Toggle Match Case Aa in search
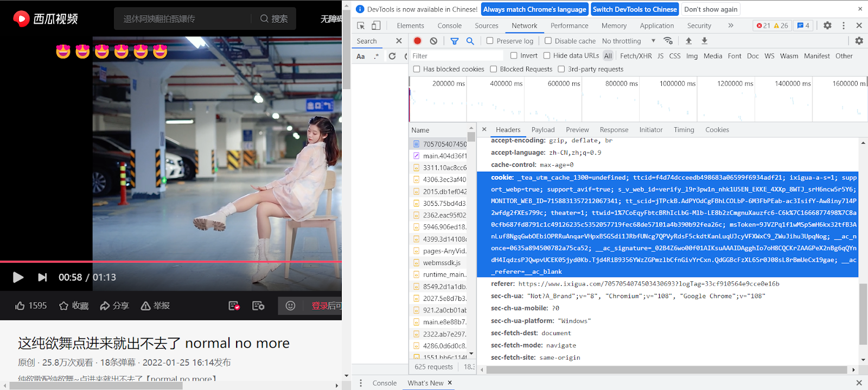The image size is (868, 390). pos(361,56)
